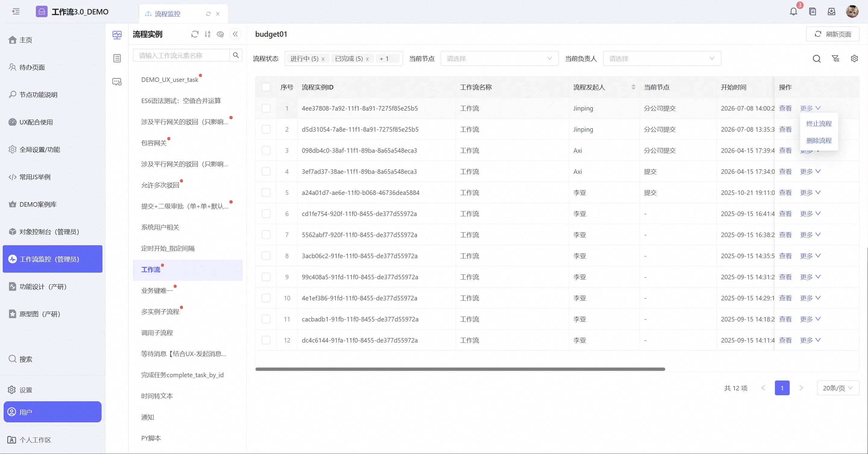Screen dimensions: 868x454
Task: Open the filter icon next to table search
Action: 835,59
